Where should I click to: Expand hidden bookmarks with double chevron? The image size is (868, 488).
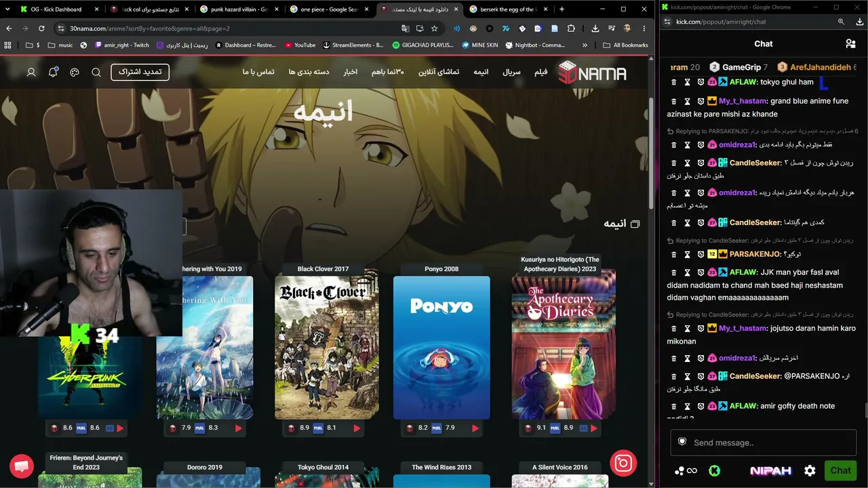585,45
